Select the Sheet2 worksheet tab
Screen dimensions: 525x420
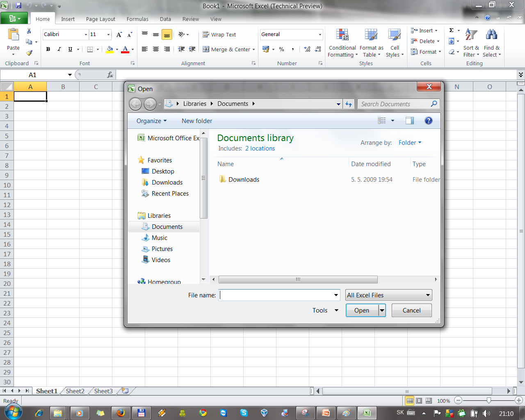[x=75, y=391]
